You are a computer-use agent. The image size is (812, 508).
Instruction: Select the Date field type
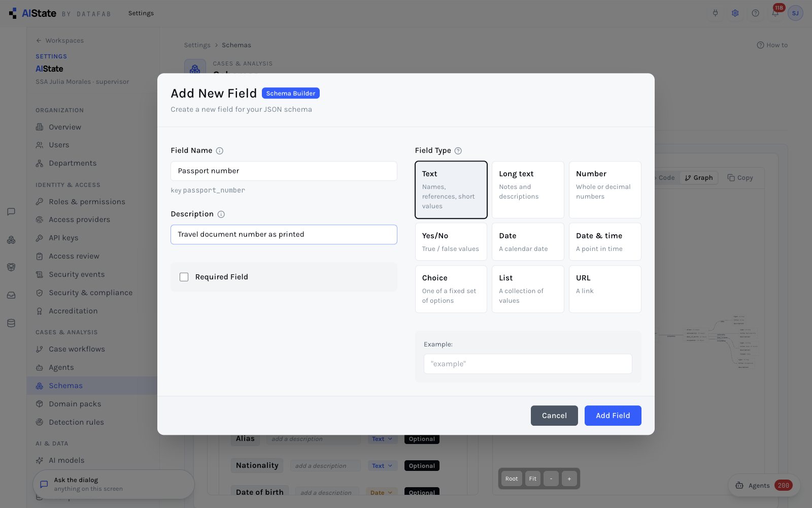click(x=528, y=242)
